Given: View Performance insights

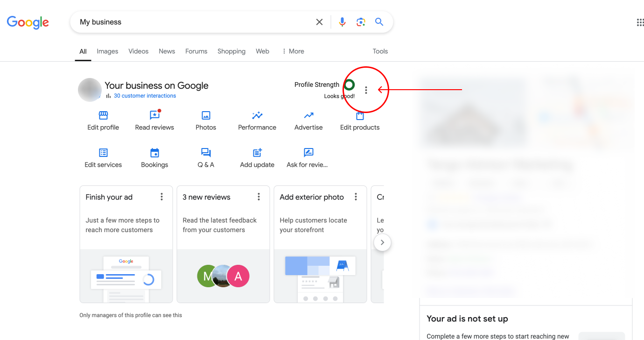Looking at the screenshot, I should tap(257, 120).
